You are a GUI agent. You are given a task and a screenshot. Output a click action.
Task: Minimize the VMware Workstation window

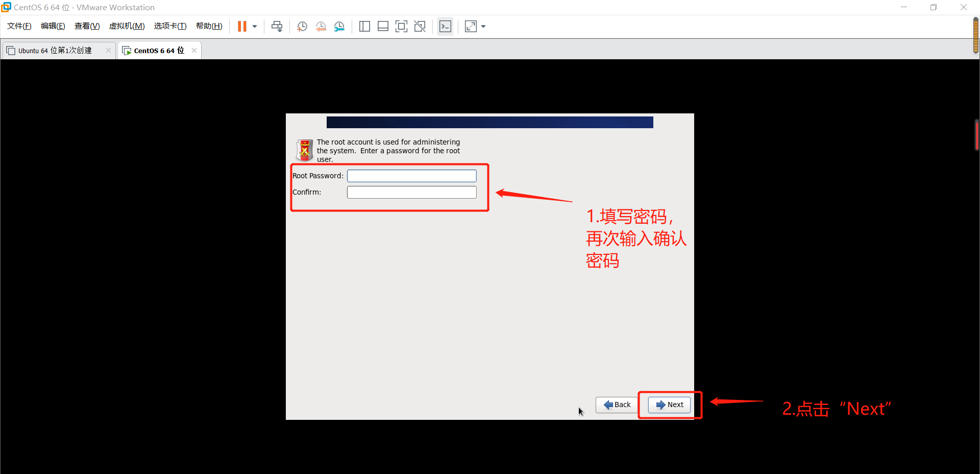[x=904, y=7]
